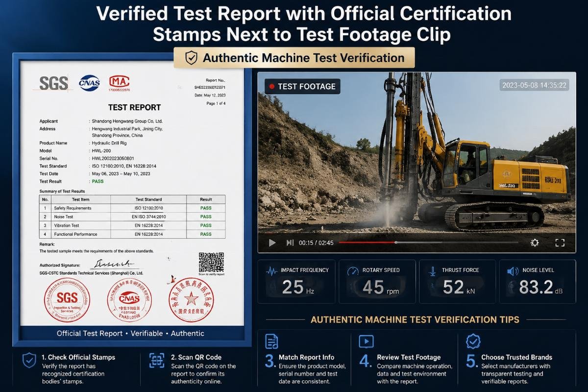This screenshot has height=392, width=588.
Task: Click the 45 rpm rotary speed value
Action: coord(381,288)
